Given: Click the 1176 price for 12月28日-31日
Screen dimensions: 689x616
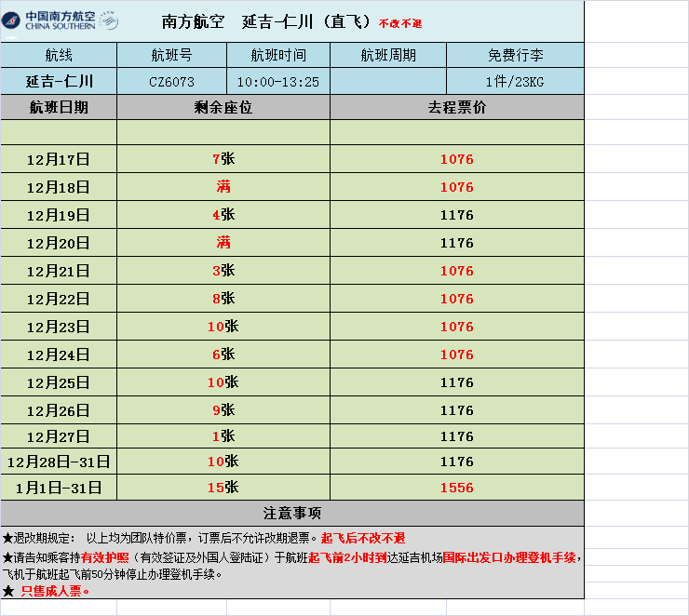Looking at the screenshot, I should pyautogui.click(x=457, y=462).
